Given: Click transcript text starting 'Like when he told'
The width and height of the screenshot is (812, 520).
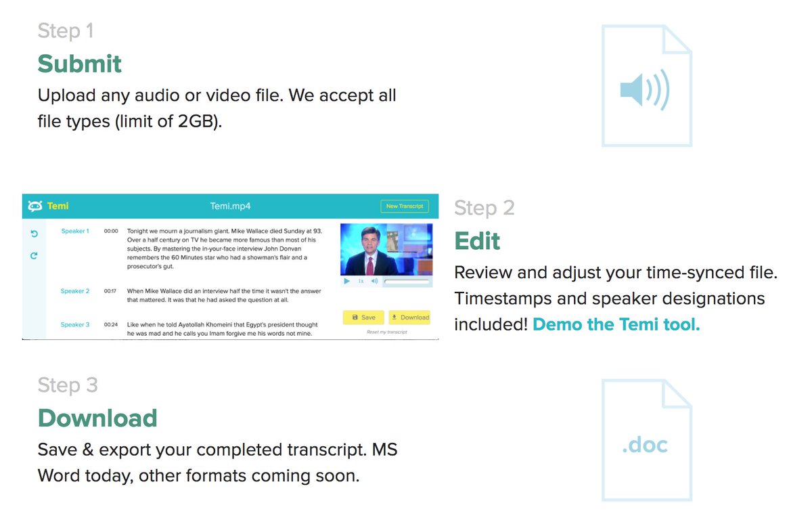Looking at the screenshot, I should (x=223, y=328).
